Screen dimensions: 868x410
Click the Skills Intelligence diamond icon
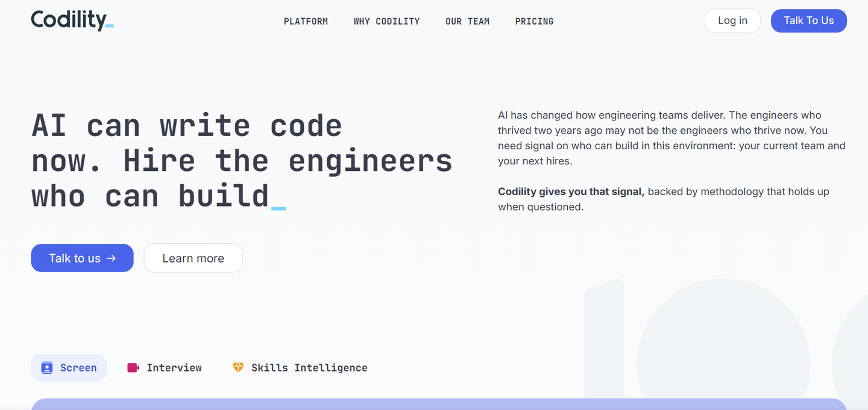pyautogui.click(x=238, y=367)
